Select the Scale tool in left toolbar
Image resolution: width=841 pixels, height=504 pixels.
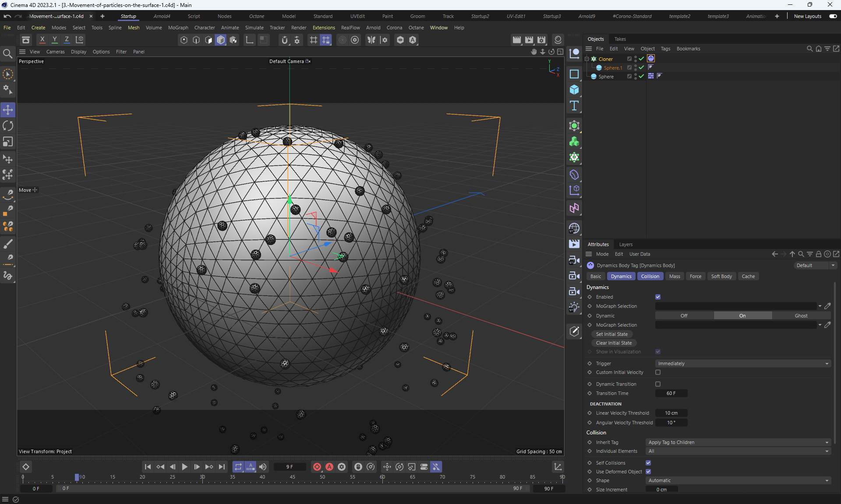click(x=8, y=142)
